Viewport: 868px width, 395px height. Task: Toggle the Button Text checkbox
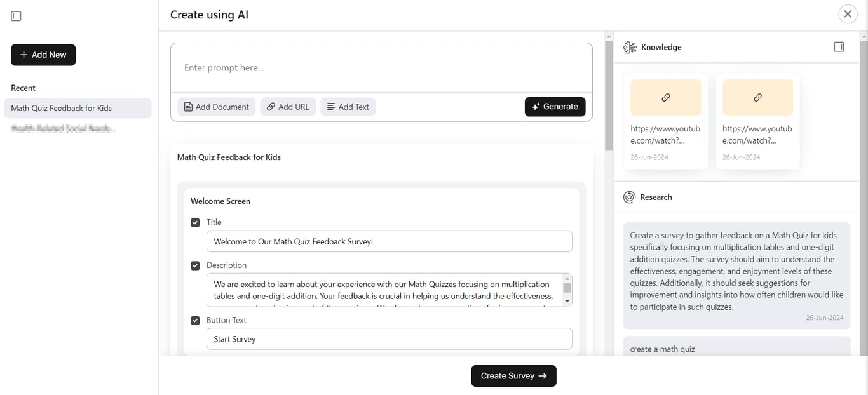tap(195, 321)
